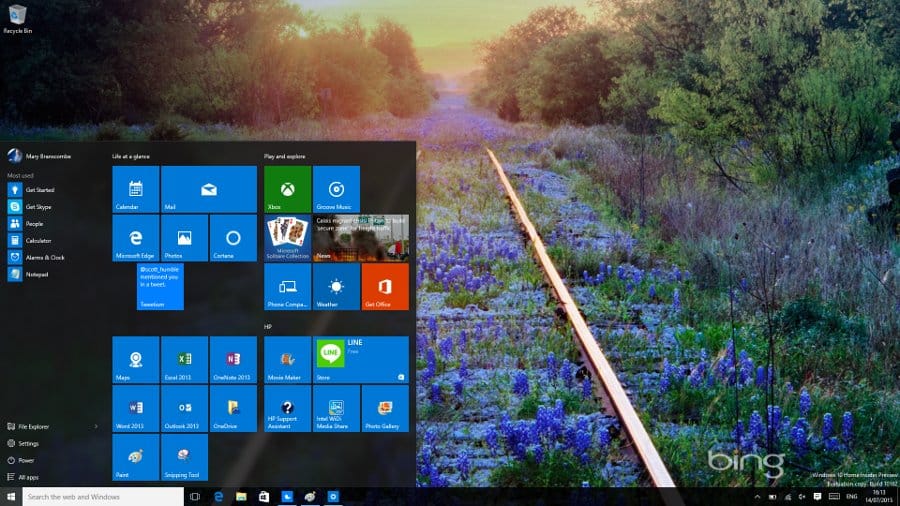Image resolution: width=900 pixels, height=506 pixels.
Task: Open the Recycle Bin on the desktop
Action: (x=16, y=17)
